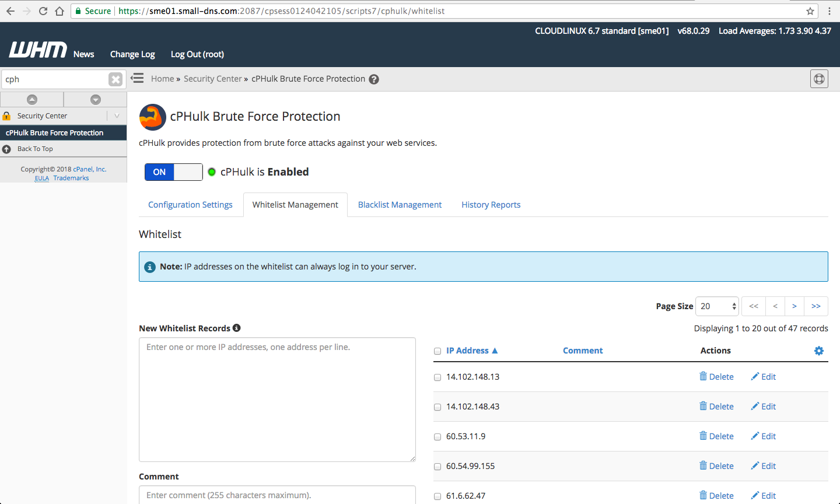Switch to Blacklist Management tab
Image resolution: width=840 pixels, height=504 pixels.
point(400,205)
